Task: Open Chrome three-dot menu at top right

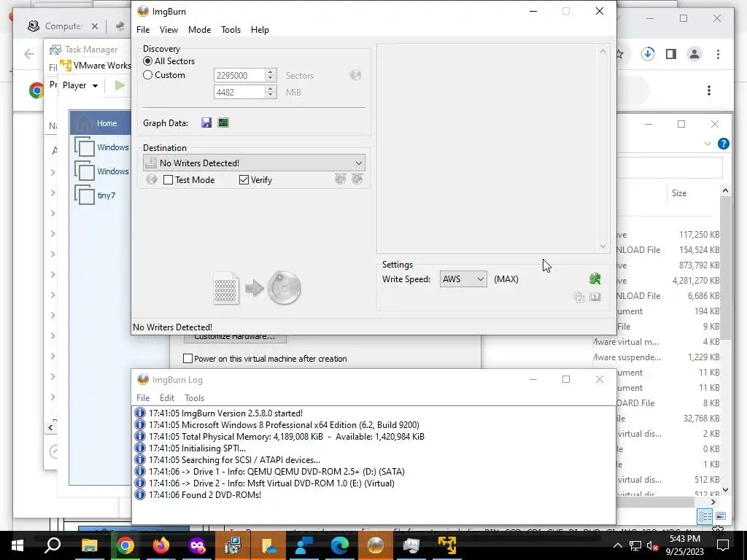Action: [718, 54]
